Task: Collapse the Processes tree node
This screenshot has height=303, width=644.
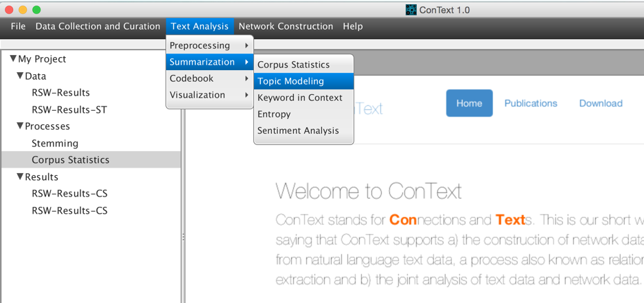Action: click(x=20, y=126)
